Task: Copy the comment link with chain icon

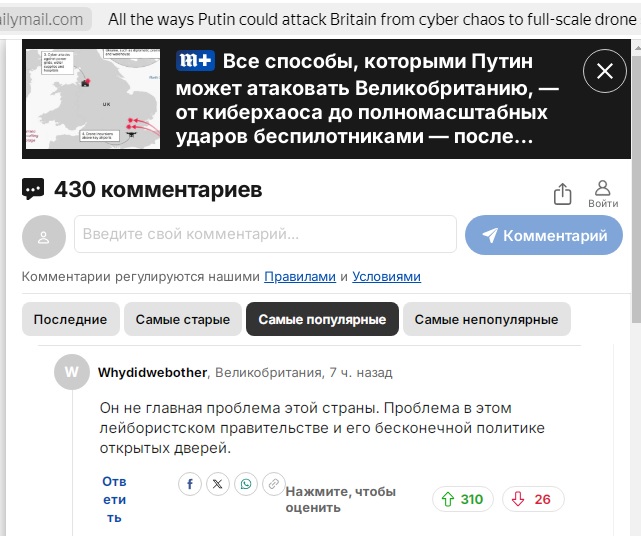Action: click(x=273, y=484)
